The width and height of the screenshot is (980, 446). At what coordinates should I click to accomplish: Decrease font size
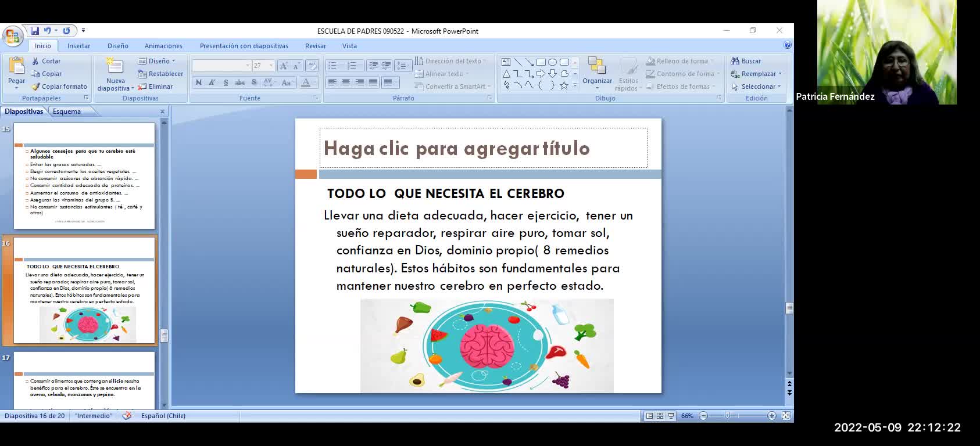tap(296, 66)
